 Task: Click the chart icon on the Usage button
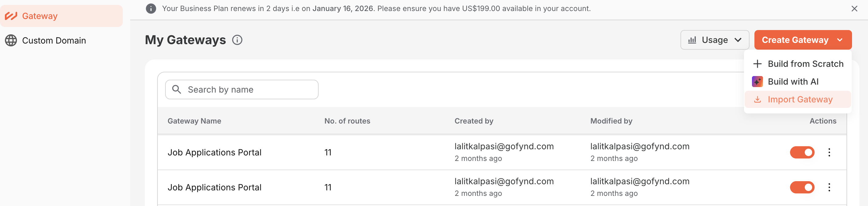tap(692, 40)
